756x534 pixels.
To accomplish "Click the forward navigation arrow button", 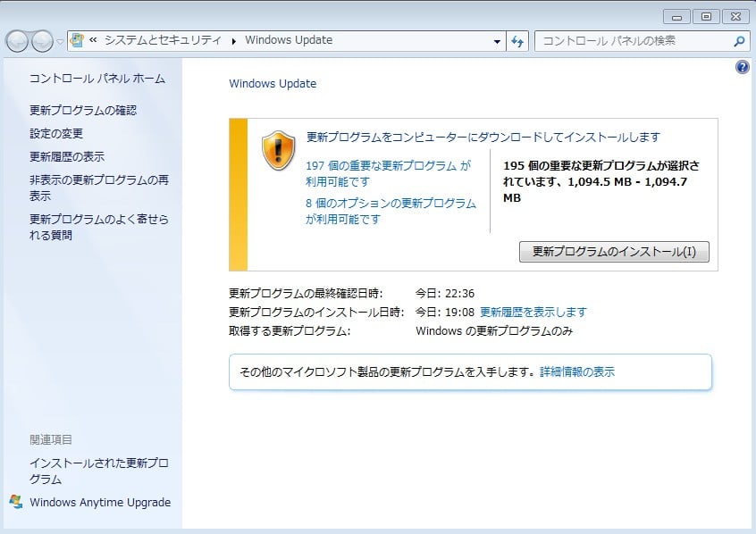I will (42, 41).
